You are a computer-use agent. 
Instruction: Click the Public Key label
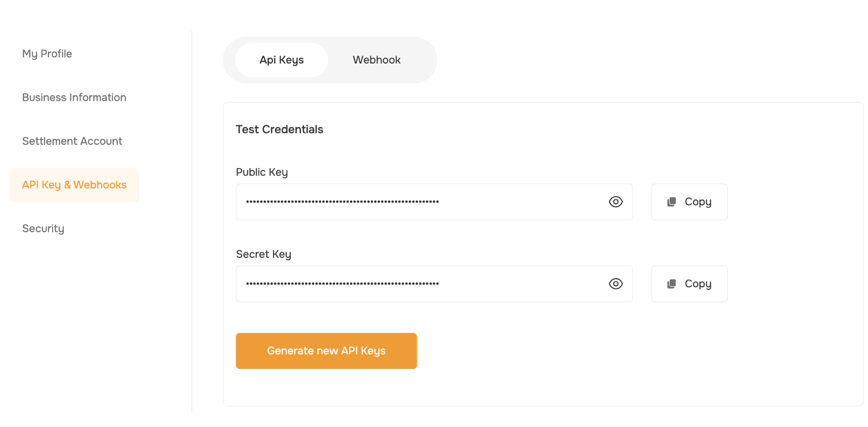[262, 172]
